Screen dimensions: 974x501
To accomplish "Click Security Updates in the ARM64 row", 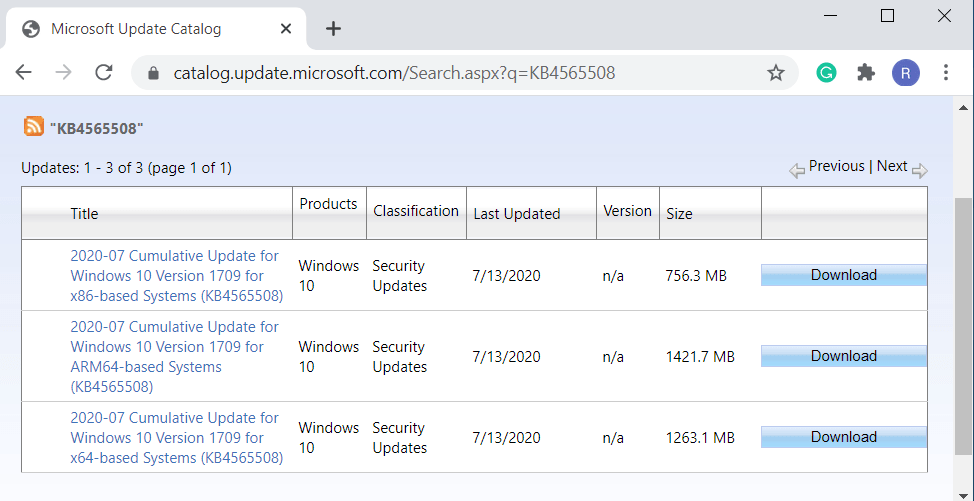I will pos(399,357).
